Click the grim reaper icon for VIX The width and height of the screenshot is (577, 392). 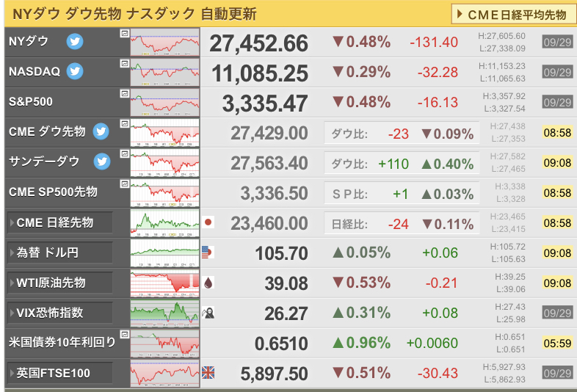pos(208,313)
